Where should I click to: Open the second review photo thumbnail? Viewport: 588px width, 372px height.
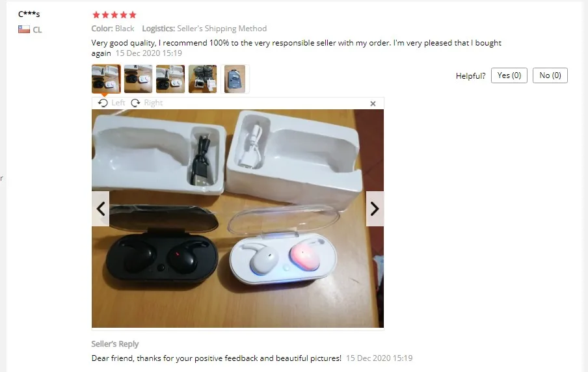(139, 79)
